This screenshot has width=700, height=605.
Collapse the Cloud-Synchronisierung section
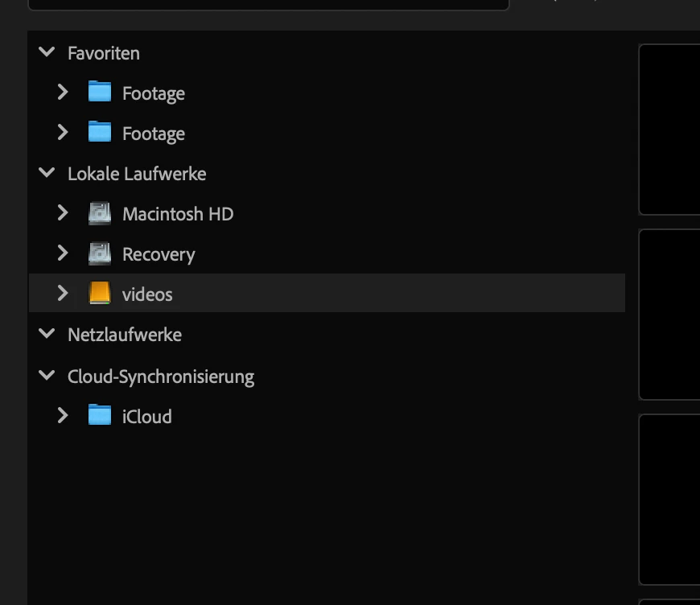(x=47, y=376)
